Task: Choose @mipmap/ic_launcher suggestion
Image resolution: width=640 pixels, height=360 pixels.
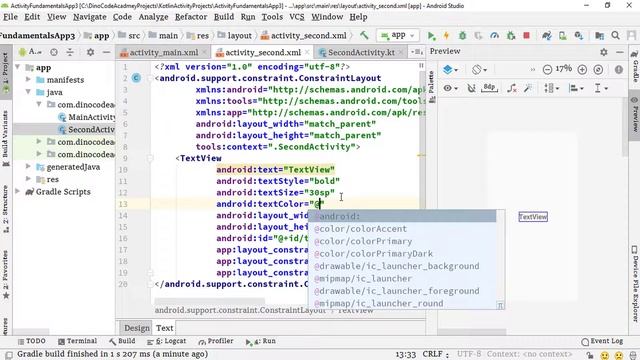Action: click(x=402, y=278)
